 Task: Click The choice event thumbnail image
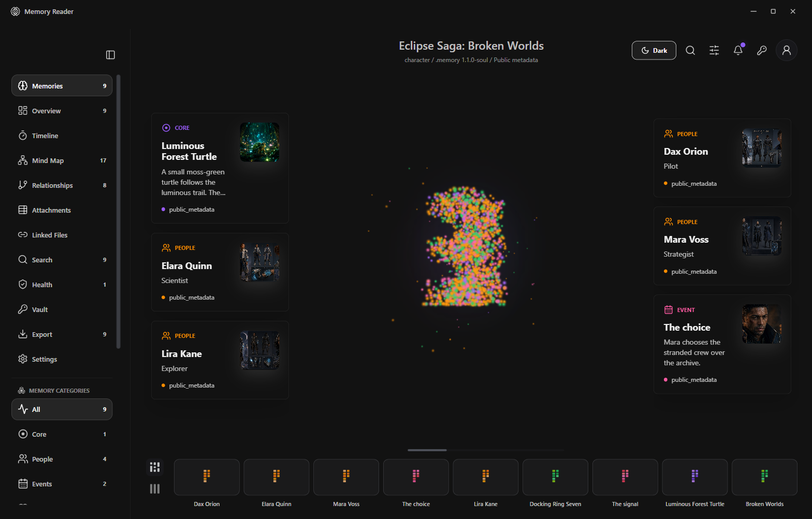tap(762, 324)
